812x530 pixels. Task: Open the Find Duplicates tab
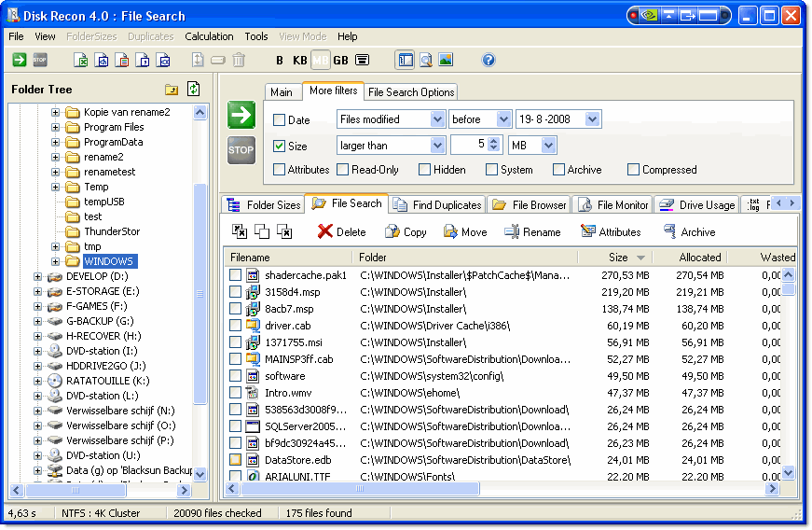click(x=437, y=205)
